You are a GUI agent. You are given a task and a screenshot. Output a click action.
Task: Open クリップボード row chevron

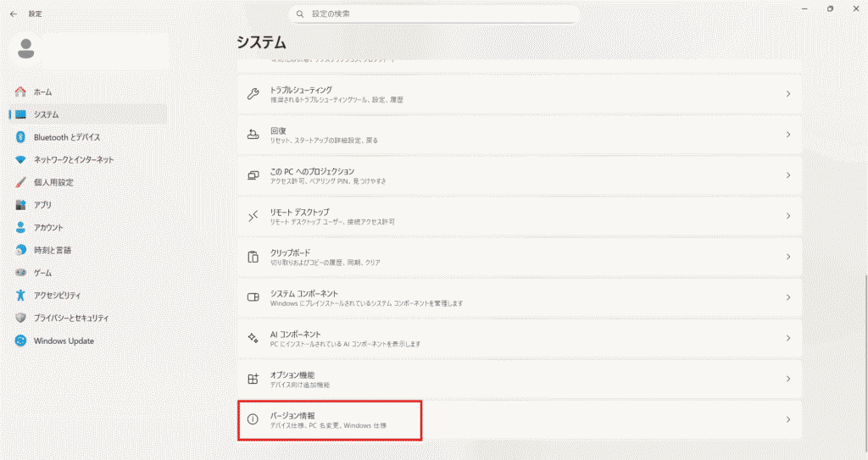coord(788,257)
